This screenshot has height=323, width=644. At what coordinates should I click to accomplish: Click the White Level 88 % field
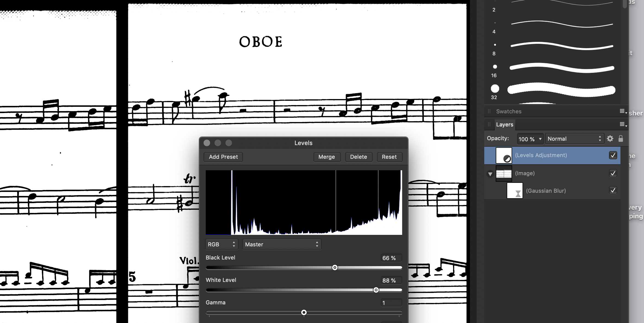[391, 280]
